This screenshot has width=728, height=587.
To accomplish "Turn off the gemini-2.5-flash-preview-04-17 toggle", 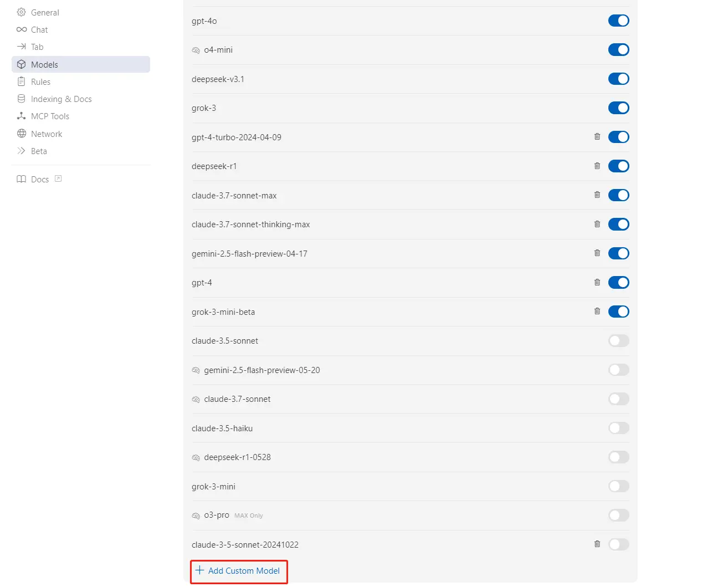I will 619,253.
